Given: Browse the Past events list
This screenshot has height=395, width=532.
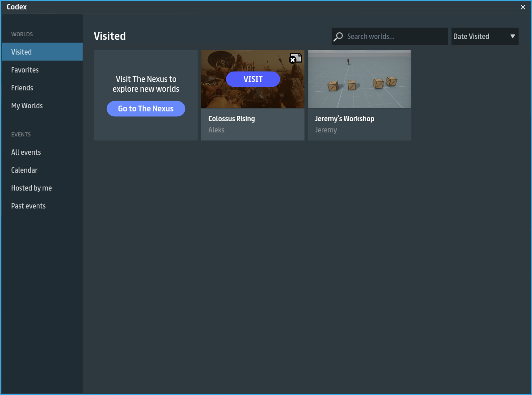Looking at the screenshot, I should [x=28, y=206].
